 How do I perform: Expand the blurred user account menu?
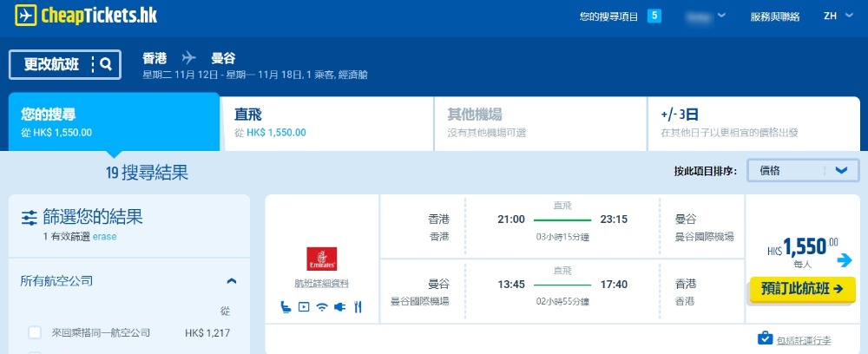(x=706, y=16)
